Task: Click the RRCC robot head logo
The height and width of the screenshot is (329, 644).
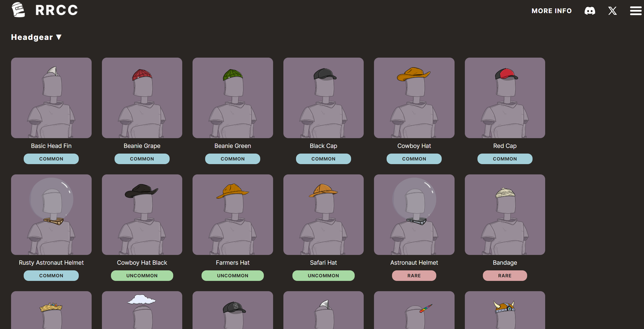Action: (x=18, y=10)
